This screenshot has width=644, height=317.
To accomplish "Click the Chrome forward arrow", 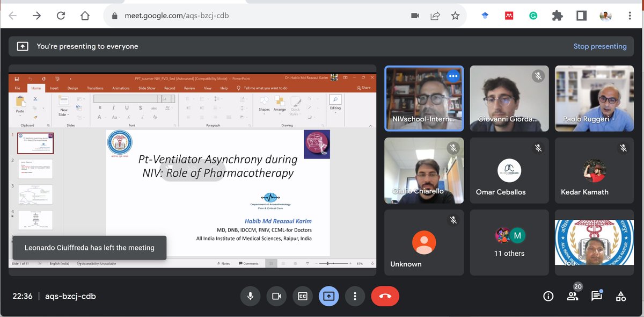I will (x=36, y=16).
